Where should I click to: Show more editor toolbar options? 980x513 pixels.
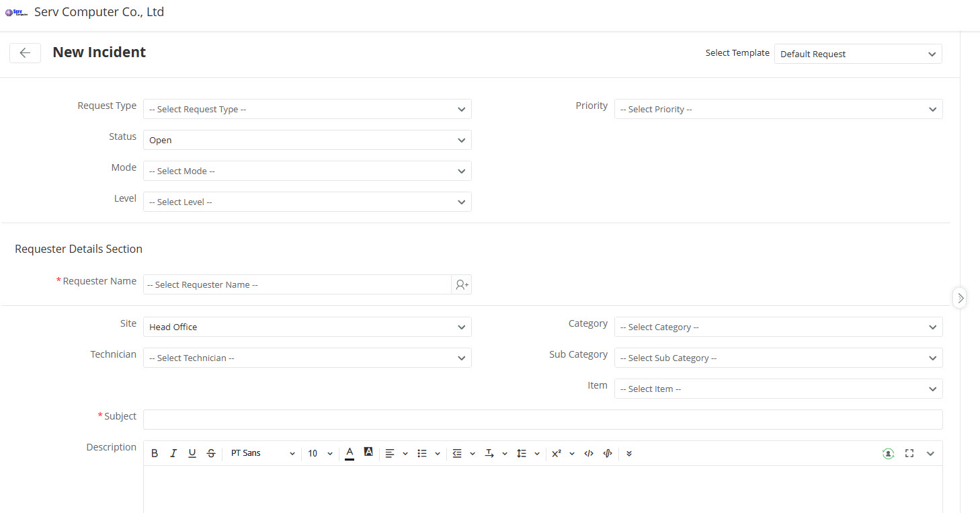[x=629, y=453]
